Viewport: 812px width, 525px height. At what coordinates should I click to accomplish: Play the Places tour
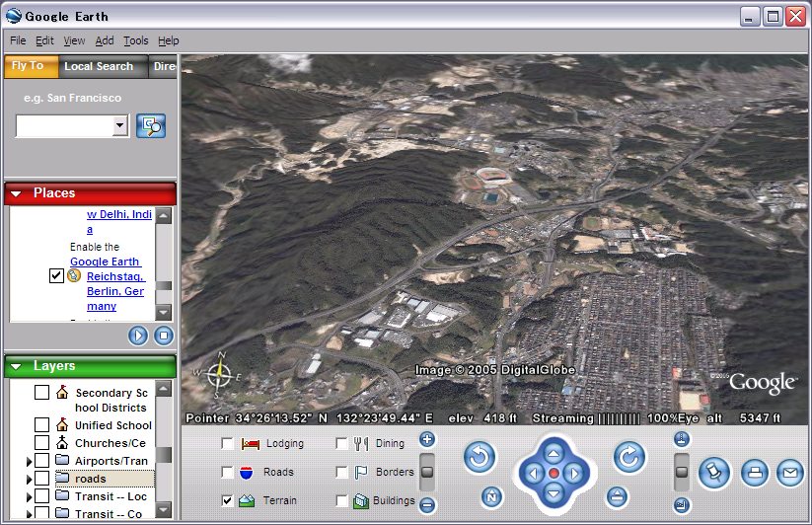pos(138,336)
